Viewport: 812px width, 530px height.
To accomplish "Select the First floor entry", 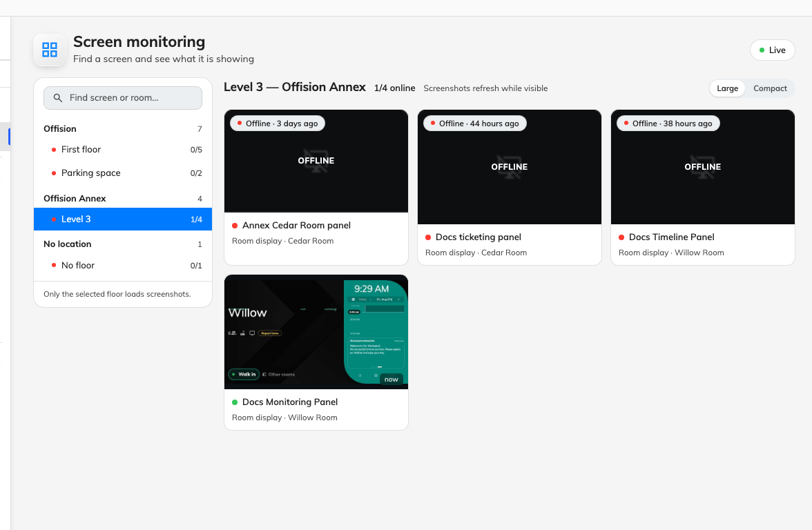I will [123, 150].
